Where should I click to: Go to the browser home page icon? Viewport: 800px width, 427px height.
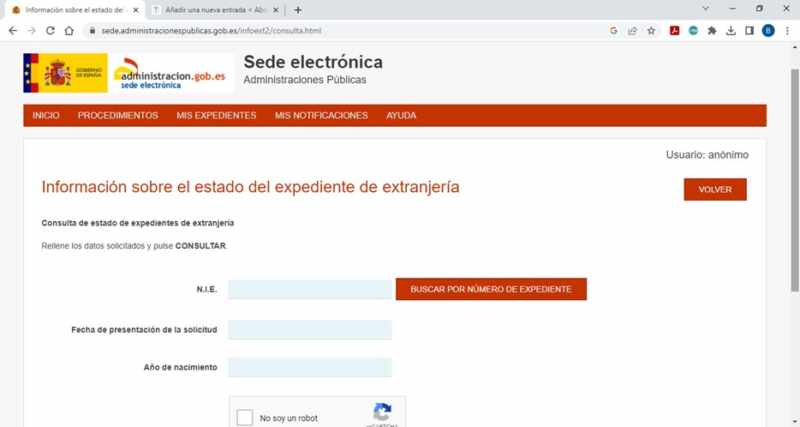coord(69,31)
